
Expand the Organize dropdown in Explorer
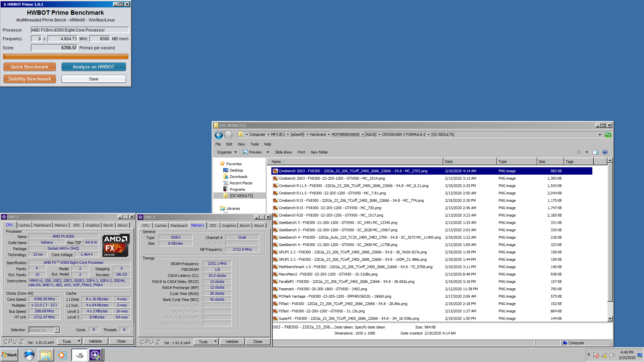(235, 152)
